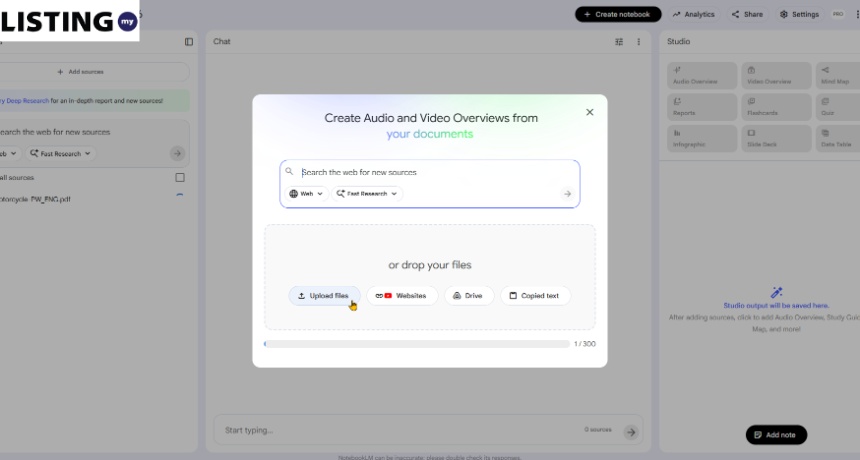Choose Drive source option
Image resolution: width=860 pixels, height=460 pixels.
[x=468, y=296]
